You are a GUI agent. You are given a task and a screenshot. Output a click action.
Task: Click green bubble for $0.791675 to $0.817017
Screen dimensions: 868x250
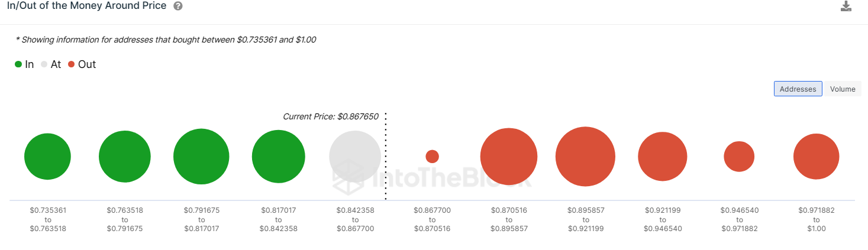tap(201, 157)
